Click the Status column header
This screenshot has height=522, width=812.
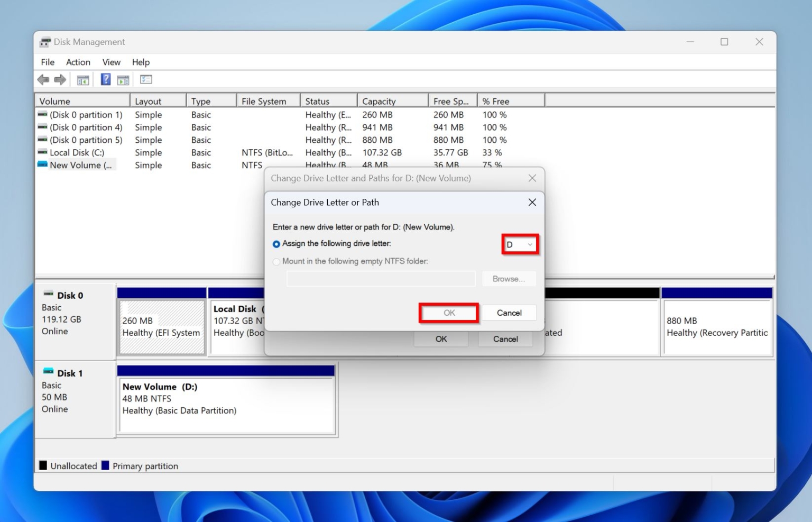[319, 100]
